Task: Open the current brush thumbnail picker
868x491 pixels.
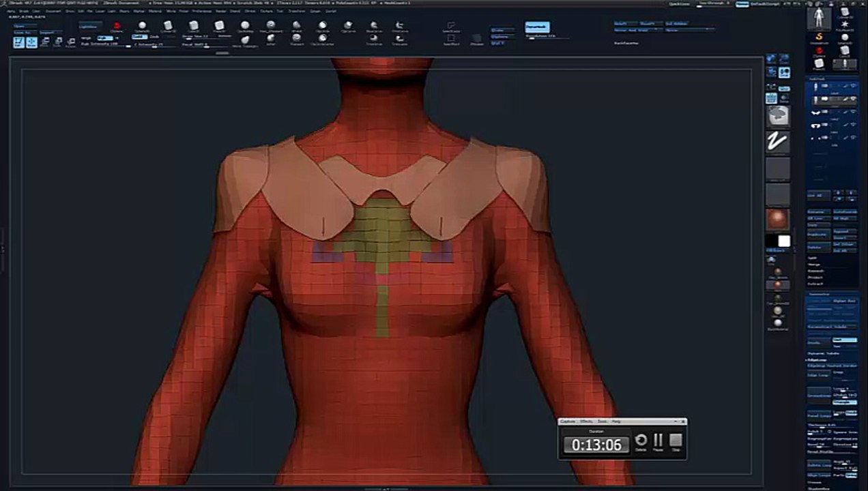Action: tap(778, 117)
